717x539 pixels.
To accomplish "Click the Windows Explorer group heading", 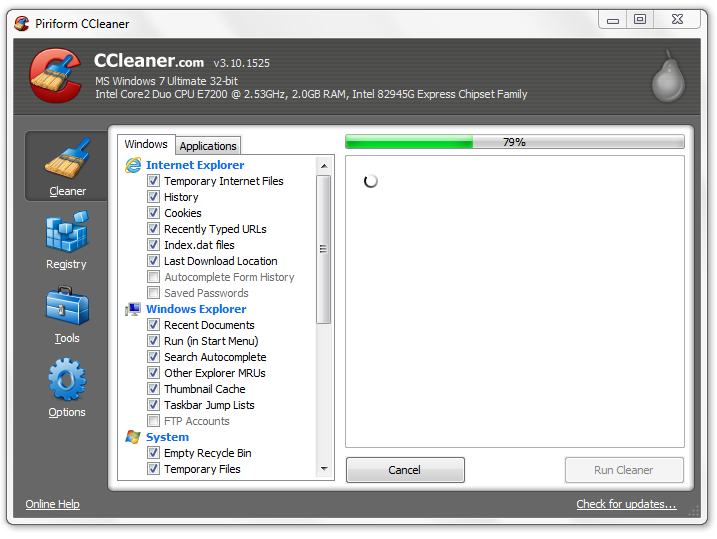I will [x=196, y=309].
